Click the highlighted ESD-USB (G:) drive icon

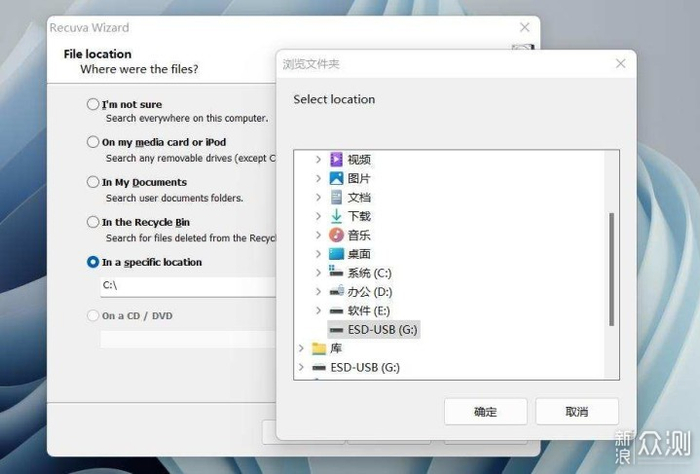336,330
